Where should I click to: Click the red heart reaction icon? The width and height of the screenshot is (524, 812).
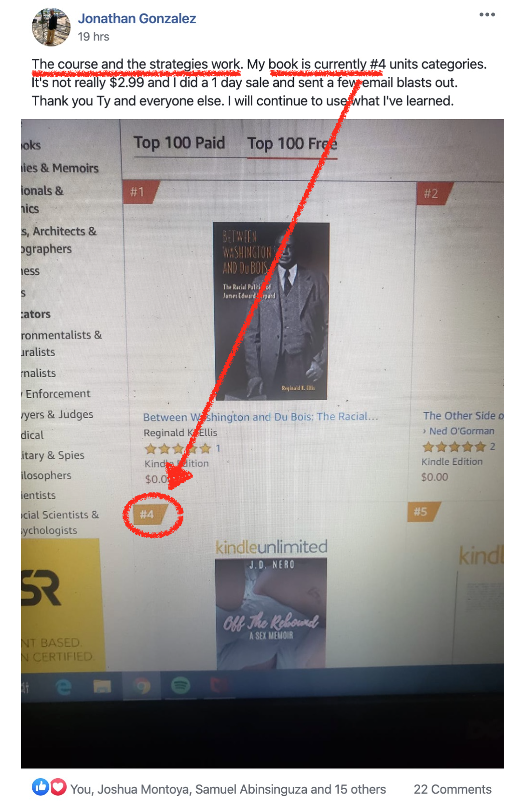pos(58,787)
